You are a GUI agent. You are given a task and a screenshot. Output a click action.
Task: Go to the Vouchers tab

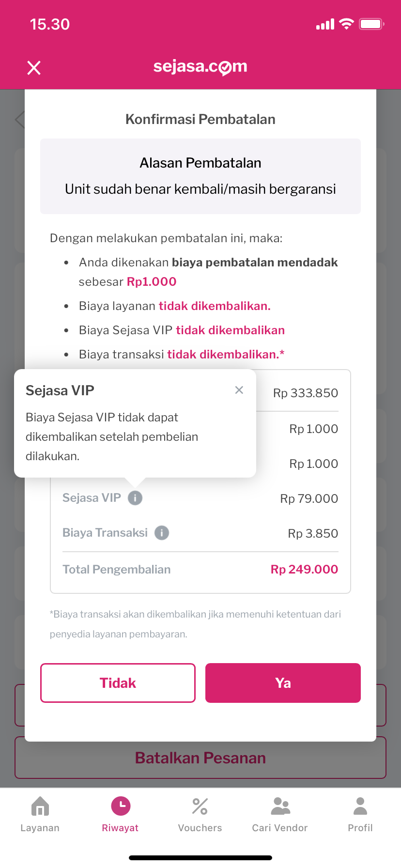click(200, 814)
